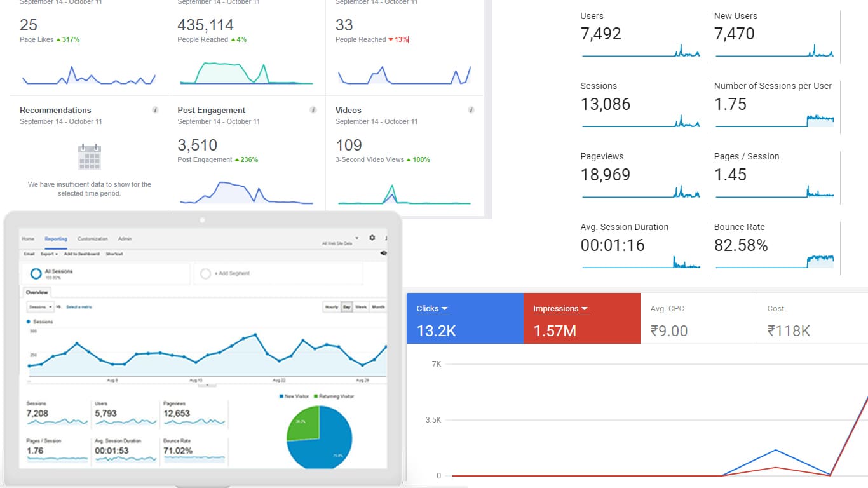Click the Pageviews 18,969 value

[605, 175]
